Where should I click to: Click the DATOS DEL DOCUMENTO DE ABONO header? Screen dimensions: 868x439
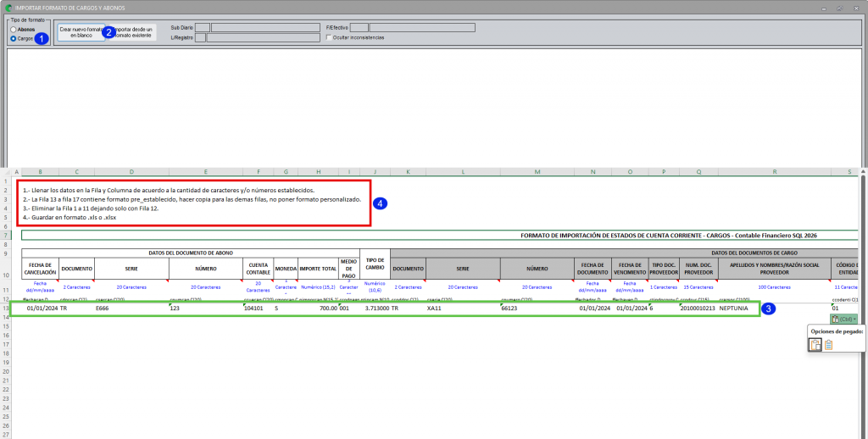point(191,253)
